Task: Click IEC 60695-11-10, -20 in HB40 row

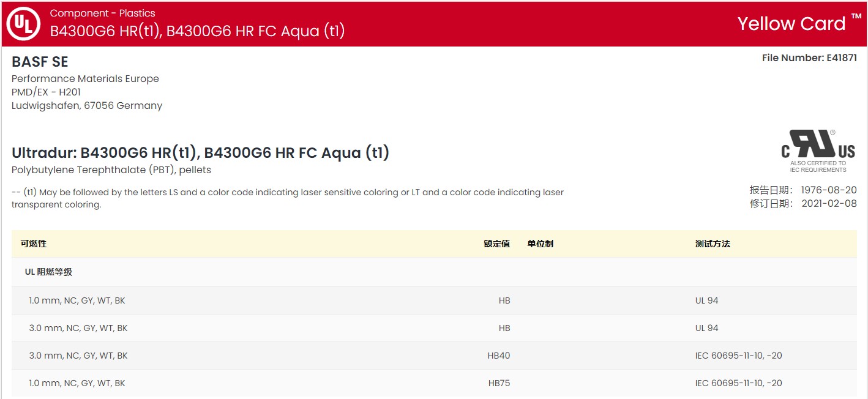Action: (739, 356)
